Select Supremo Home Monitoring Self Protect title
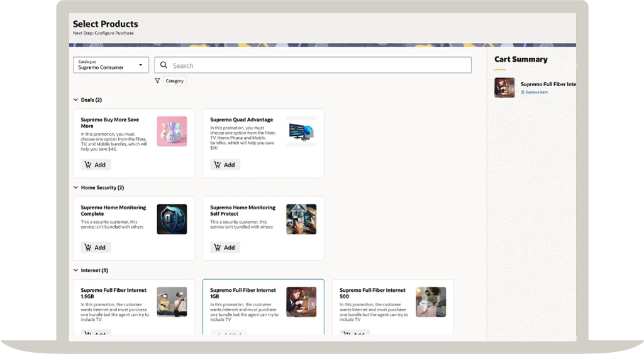This screenshot has height=354, width=644. pyautogui.click(x=243, y=211)
